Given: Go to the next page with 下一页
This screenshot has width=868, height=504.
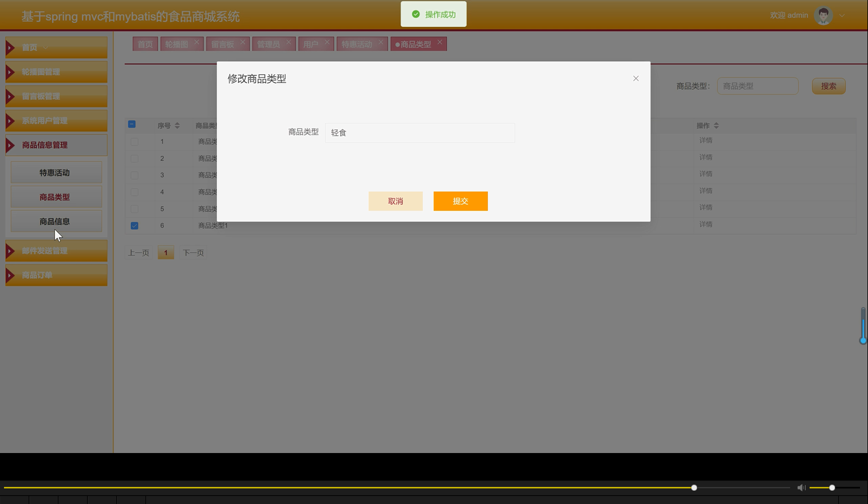Looking at the screenshot, I should coord(193,253).
